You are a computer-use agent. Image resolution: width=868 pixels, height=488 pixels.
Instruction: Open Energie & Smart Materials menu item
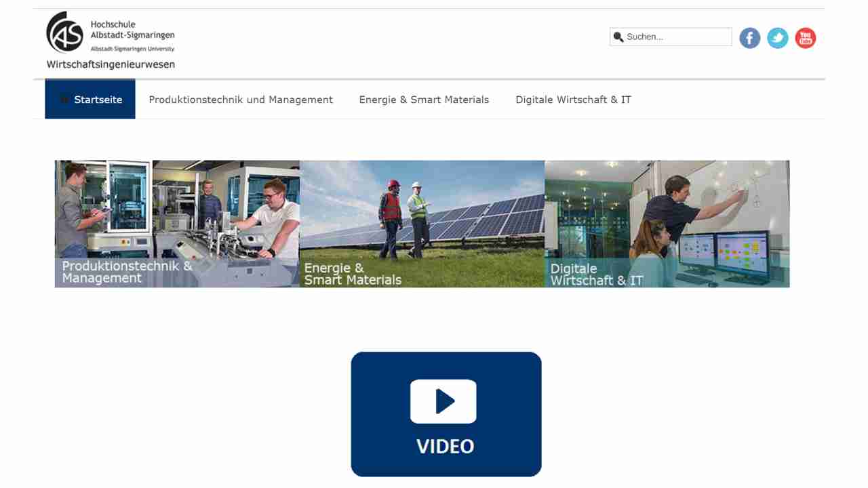point(424,100)
